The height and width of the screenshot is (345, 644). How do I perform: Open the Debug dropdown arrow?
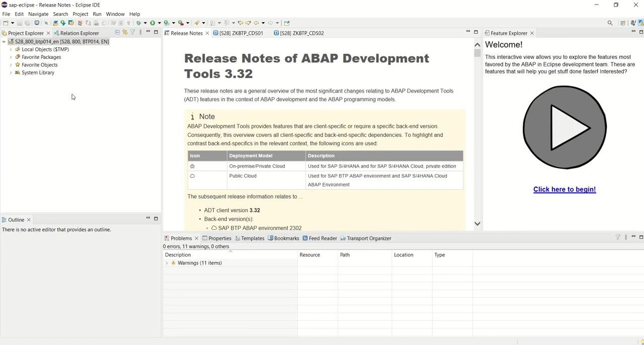click(x=145, y=23)
